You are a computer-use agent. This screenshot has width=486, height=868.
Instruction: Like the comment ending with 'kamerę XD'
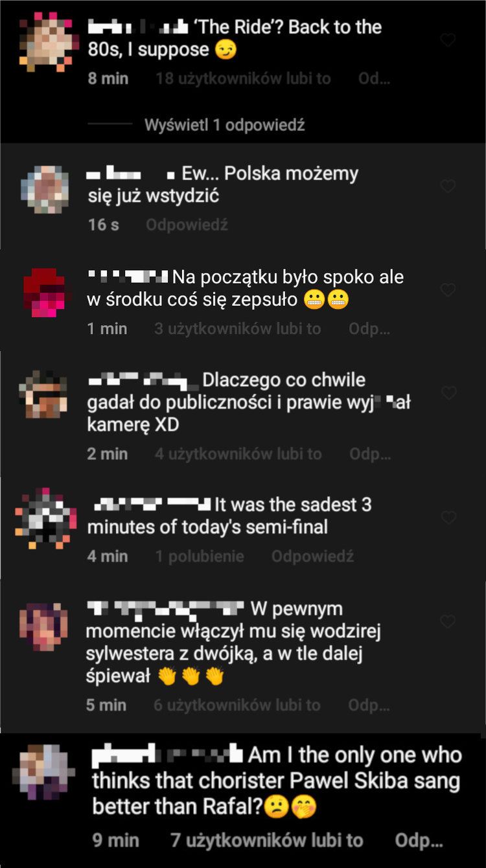point(448,393)
